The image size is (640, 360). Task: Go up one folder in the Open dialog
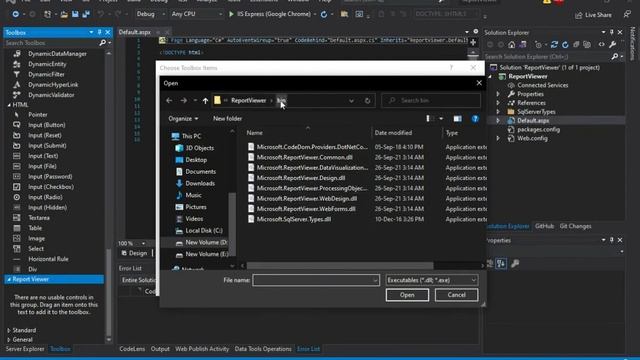click(x=205, y=100)
